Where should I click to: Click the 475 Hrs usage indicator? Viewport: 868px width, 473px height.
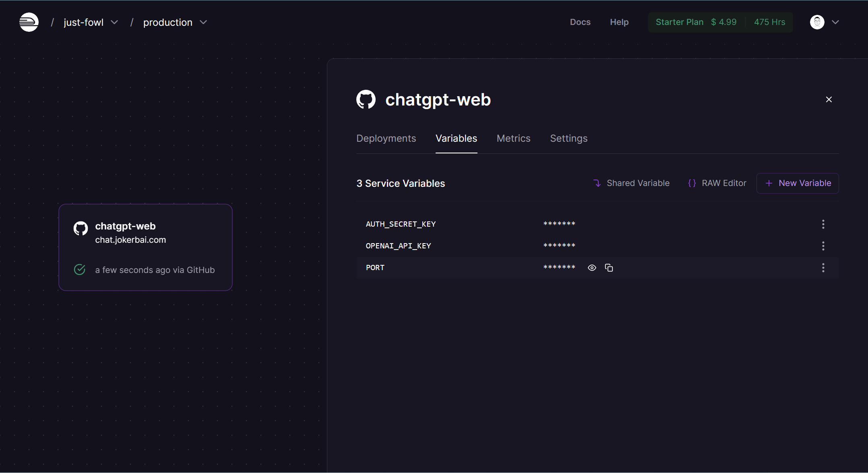pos(770,22)
